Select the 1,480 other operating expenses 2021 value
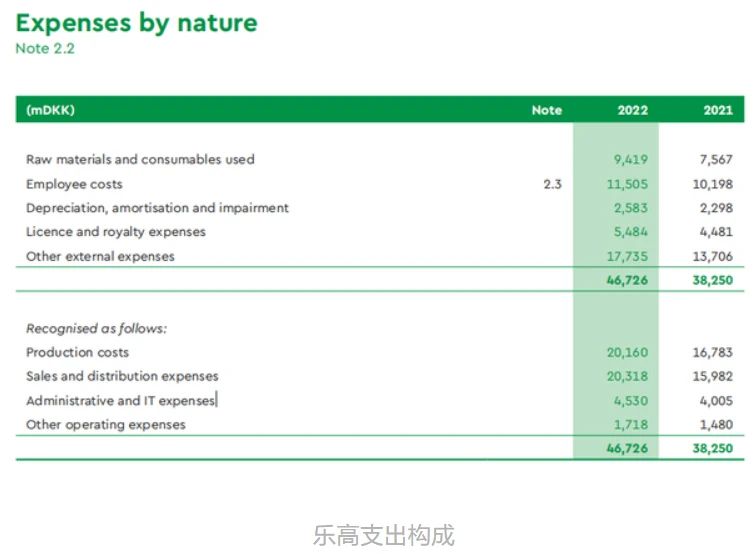 [x=716, y=425]
